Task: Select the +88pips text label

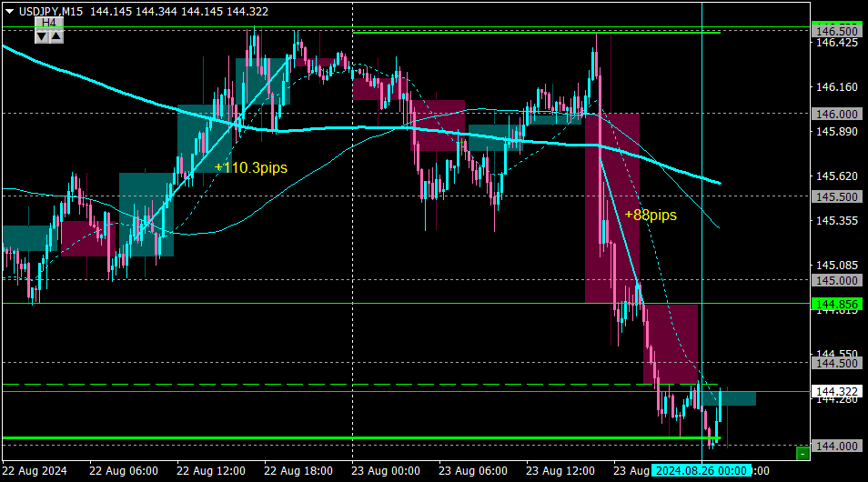Action: pos(651,216)
